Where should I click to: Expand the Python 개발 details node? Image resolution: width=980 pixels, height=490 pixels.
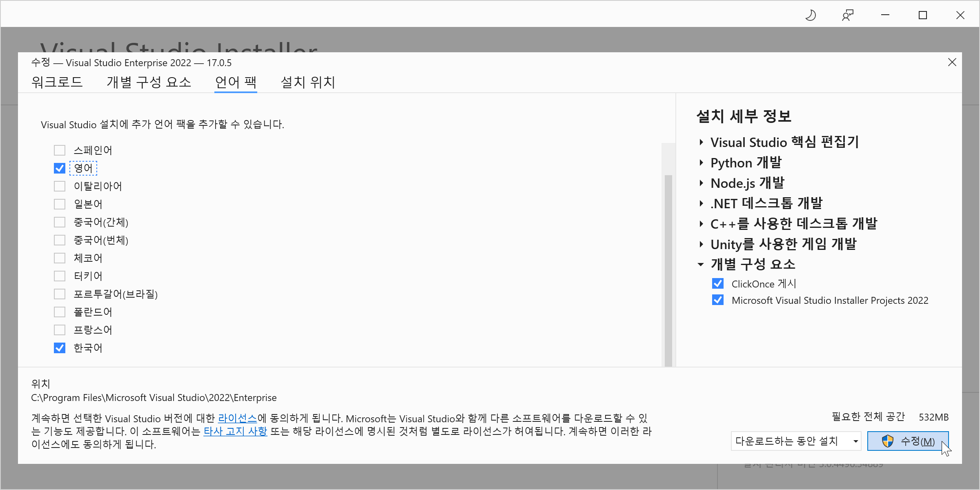[701, 163]
